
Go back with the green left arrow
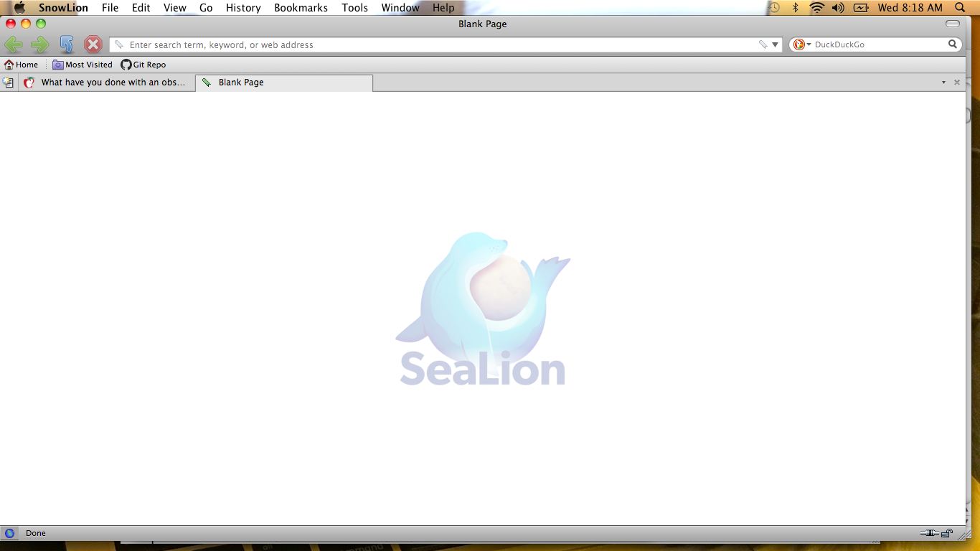(x=14, y=44)
